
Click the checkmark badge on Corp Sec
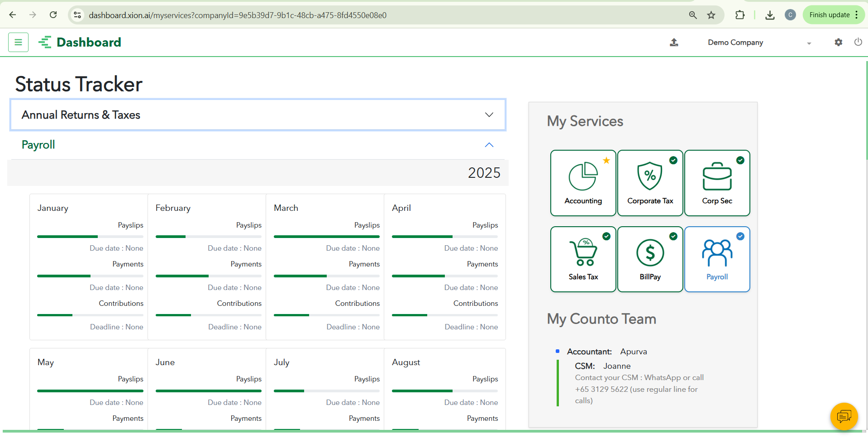pos(740,160)
